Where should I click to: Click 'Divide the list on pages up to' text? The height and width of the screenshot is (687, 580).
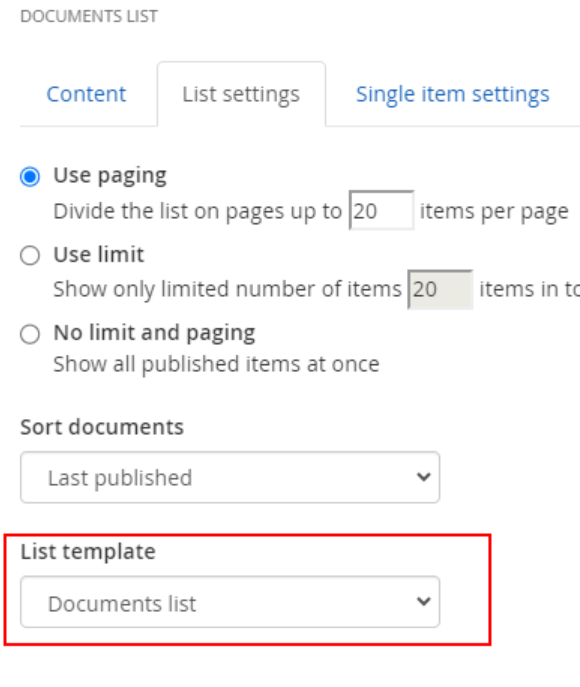coord(198,212)
